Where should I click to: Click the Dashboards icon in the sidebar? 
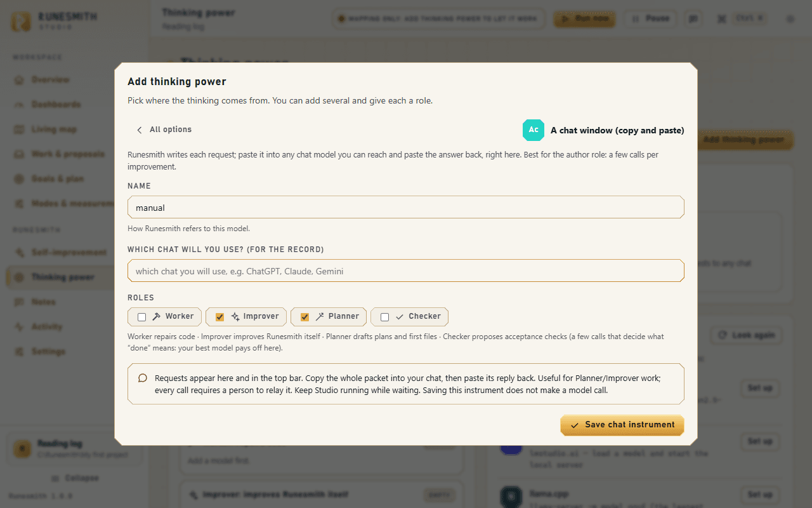click(x=19, y=105)
